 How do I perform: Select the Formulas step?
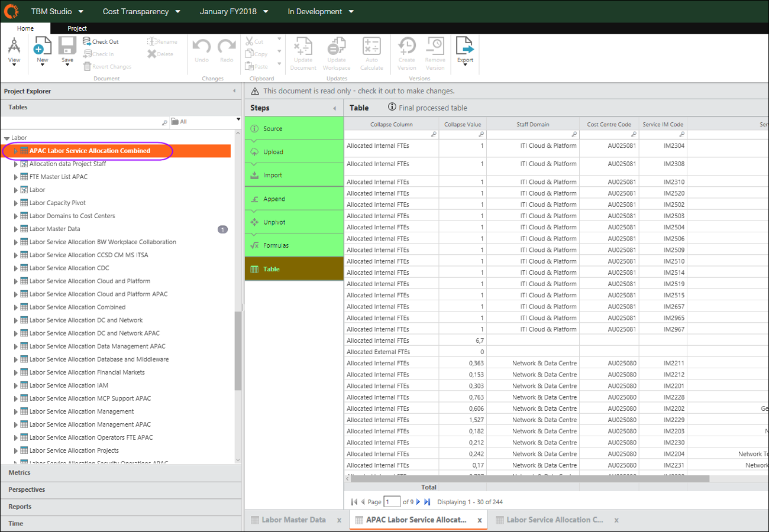click(294, 245)
